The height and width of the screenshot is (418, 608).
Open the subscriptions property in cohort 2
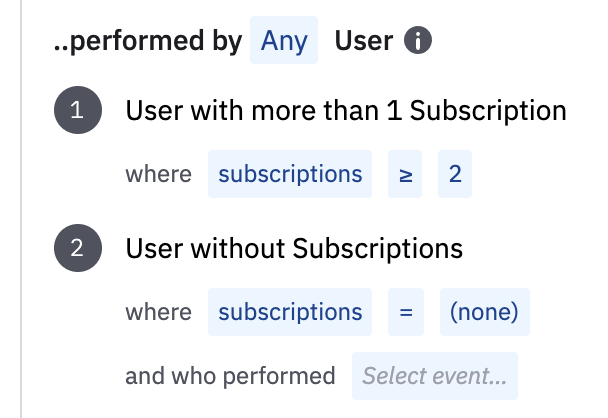[290, 312]
